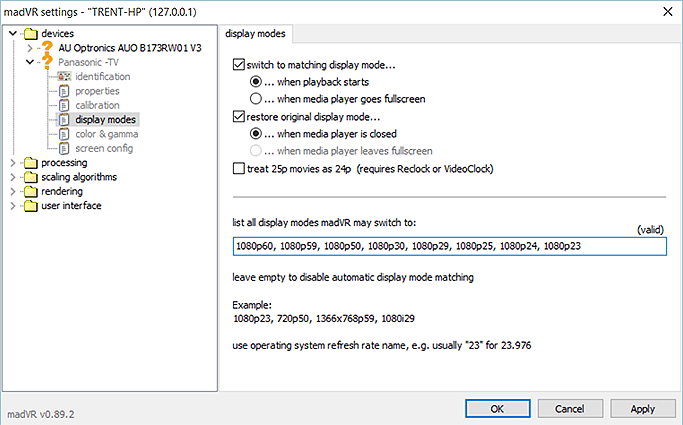Click the Apply button

click(x=643, y=409)
